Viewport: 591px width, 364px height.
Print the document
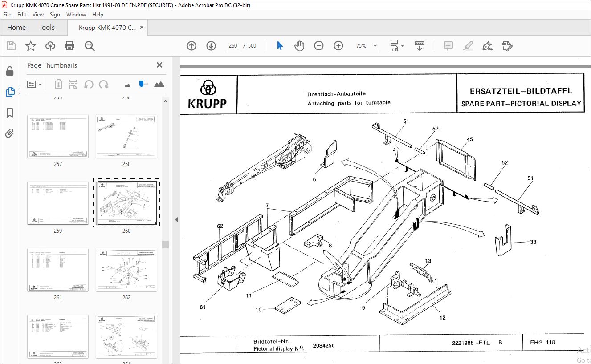(x=69, y=46)
